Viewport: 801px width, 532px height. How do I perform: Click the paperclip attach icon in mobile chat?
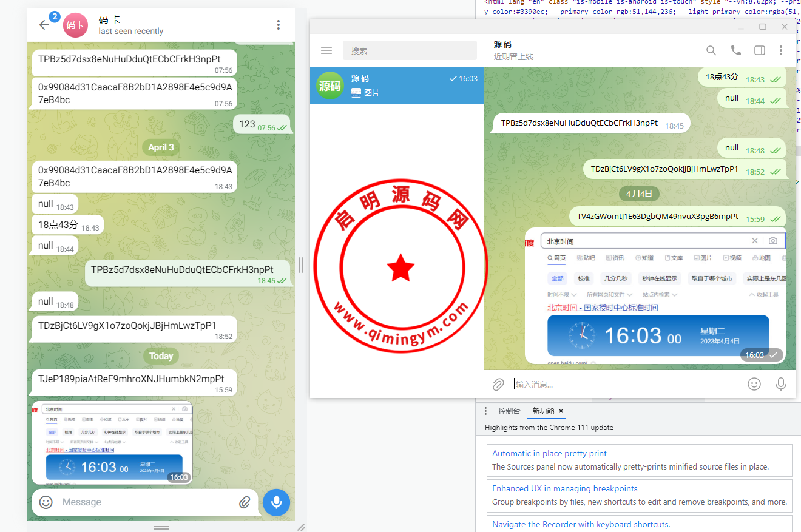point(245,502)
